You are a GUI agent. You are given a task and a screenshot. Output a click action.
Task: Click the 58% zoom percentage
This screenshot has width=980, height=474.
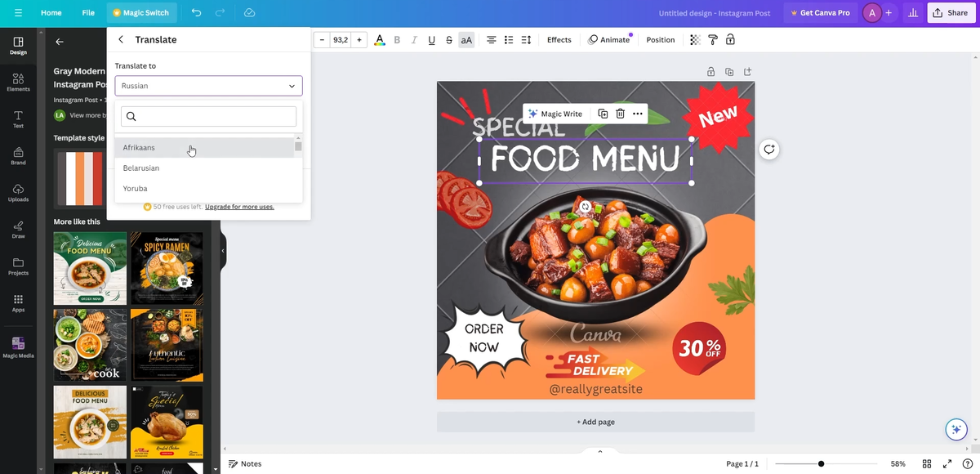click(898, 463)
